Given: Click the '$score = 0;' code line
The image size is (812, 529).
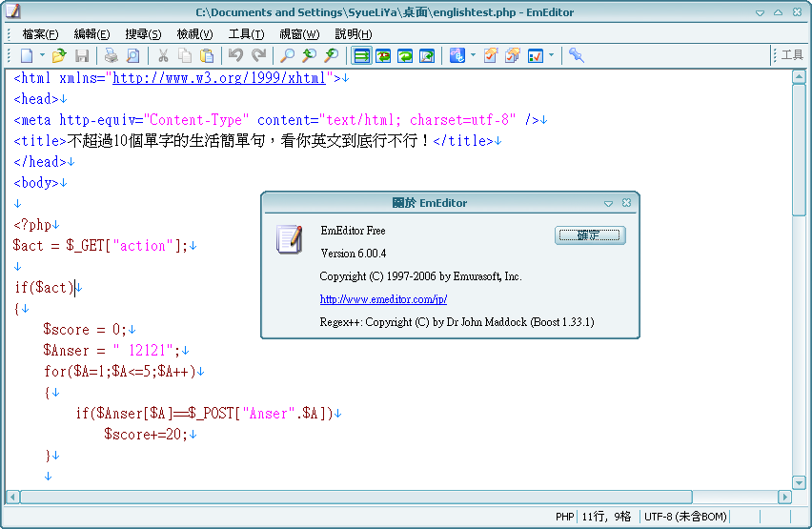Looking at the screenshot, I should coord(85,330).
